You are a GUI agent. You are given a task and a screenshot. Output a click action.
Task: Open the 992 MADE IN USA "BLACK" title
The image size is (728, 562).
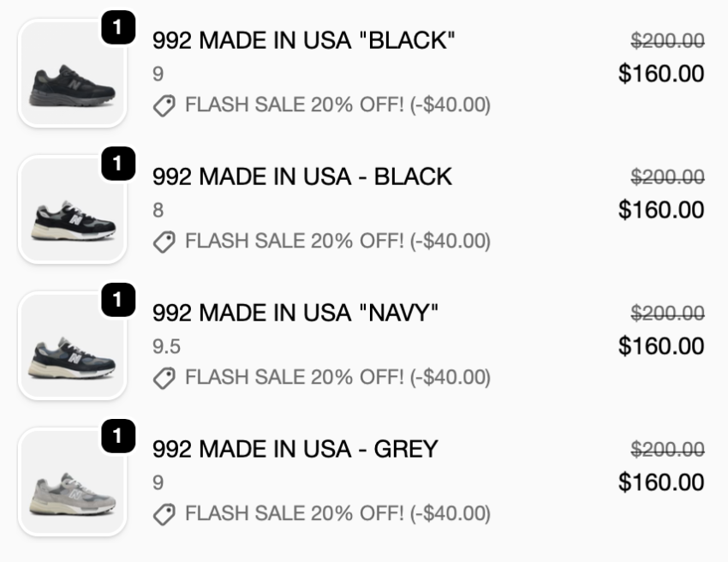tap(303, 40)
